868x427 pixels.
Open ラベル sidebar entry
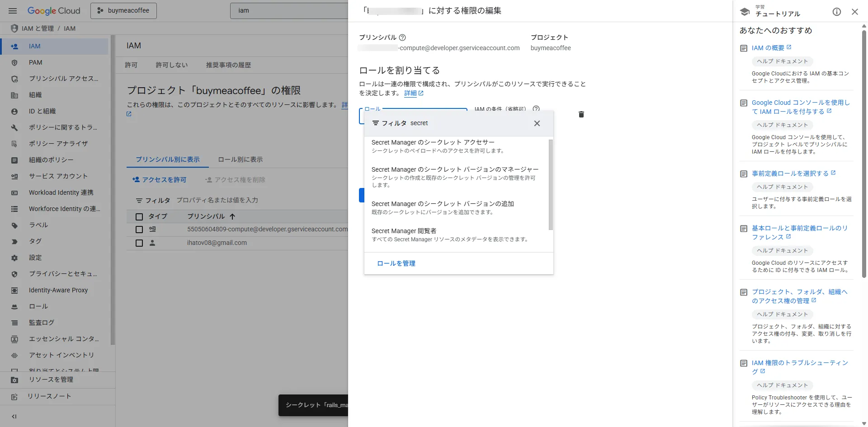(x=54, y=225)
